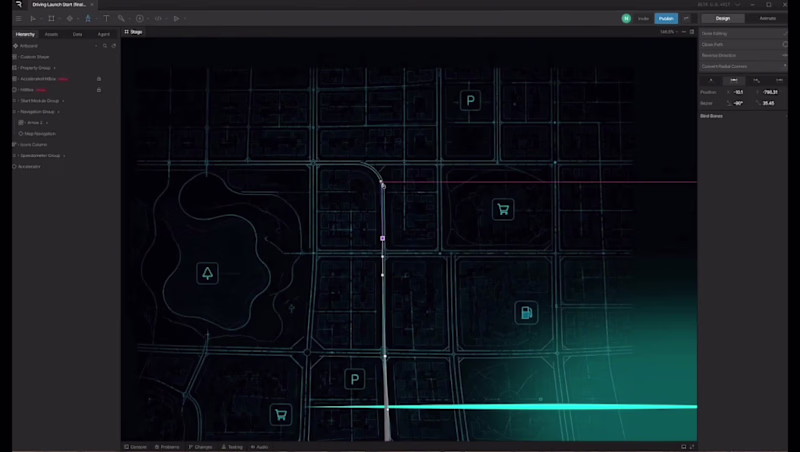Activate the highlighted Pen tool
The image size is (800, 452).
[x=88, y=18]
